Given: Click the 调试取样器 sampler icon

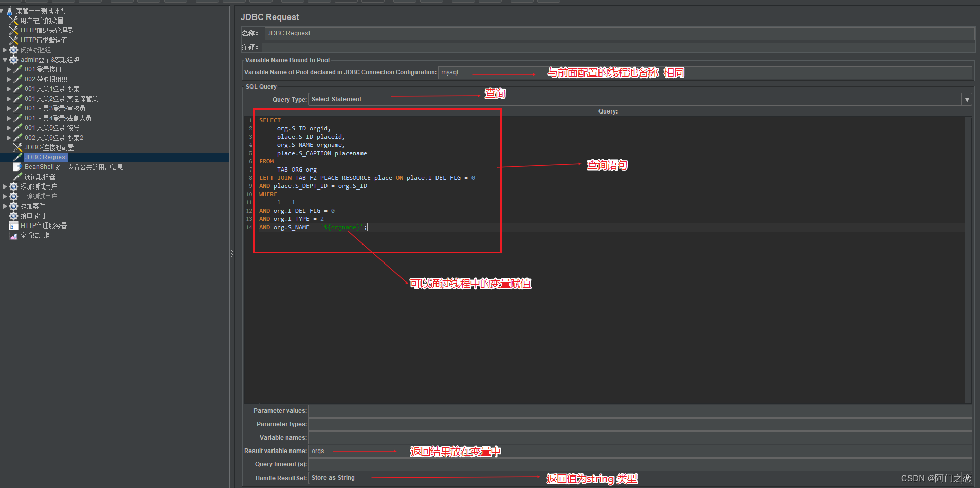Looking at the screenshot, I should click(x=18, y=177).
